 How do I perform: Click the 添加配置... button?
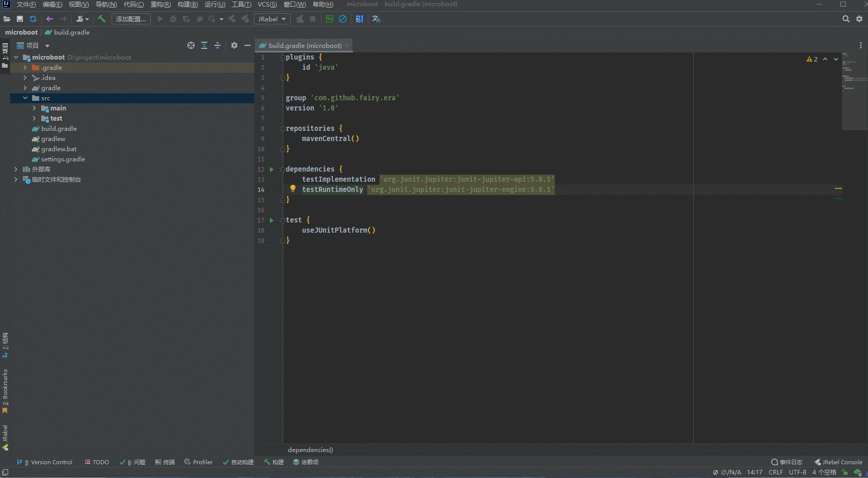(131, 19)
